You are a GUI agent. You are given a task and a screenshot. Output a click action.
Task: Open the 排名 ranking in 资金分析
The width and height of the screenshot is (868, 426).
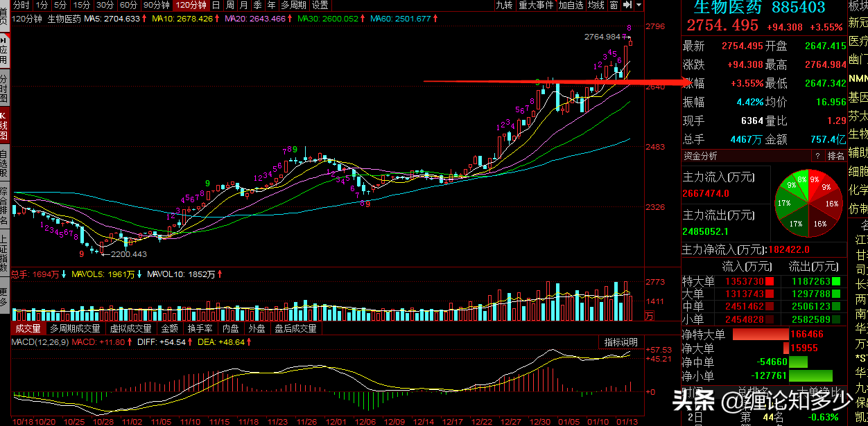tap(836, 156)
